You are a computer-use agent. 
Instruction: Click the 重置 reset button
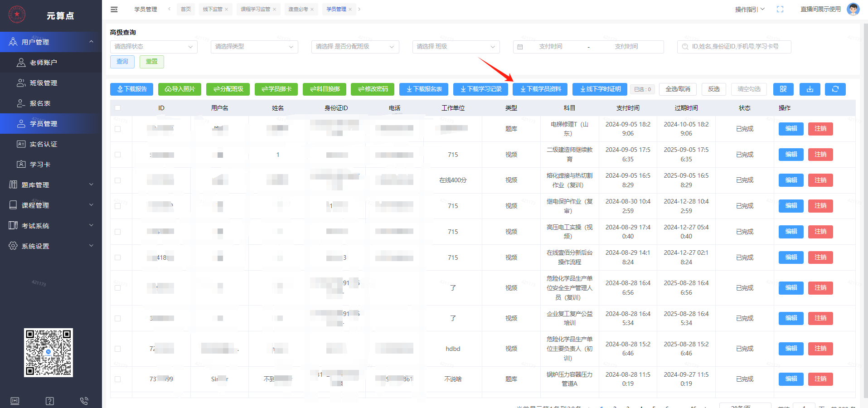pos(152,62)
